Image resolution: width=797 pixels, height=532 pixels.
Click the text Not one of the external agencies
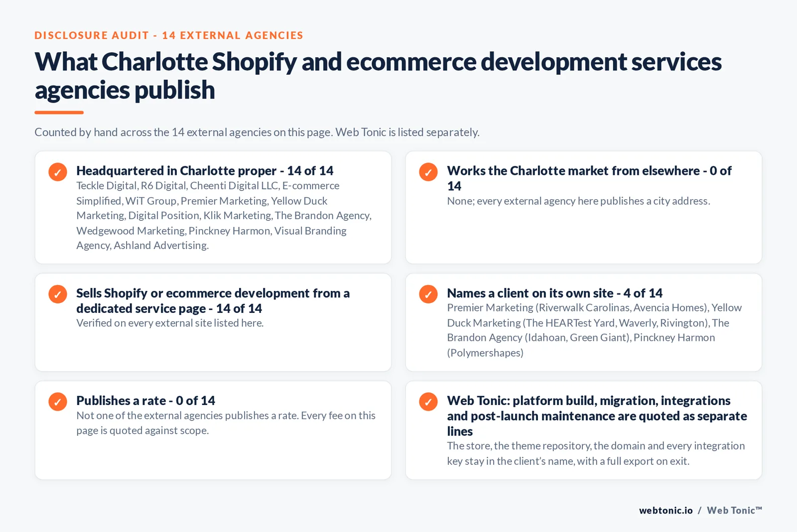click(x=226, y=423)
